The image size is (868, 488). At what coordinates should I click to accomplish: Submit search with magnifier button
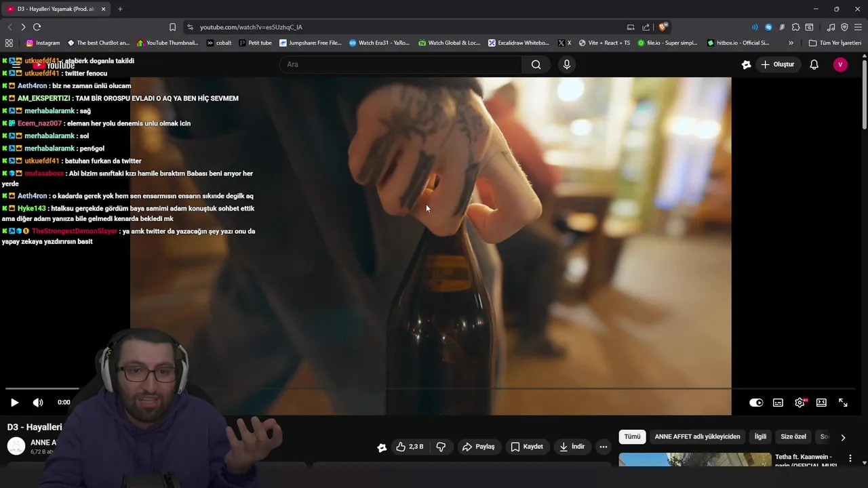536,64
